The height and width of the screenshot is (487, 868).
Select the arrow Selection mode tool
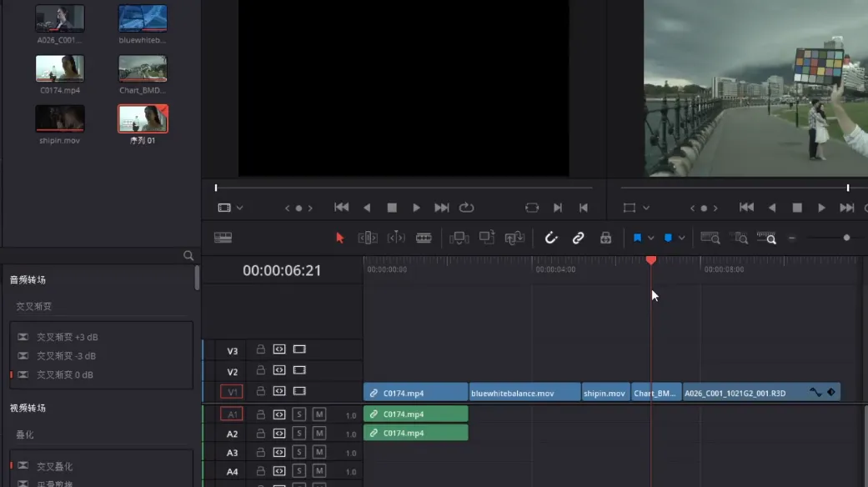tap(339, 238)
